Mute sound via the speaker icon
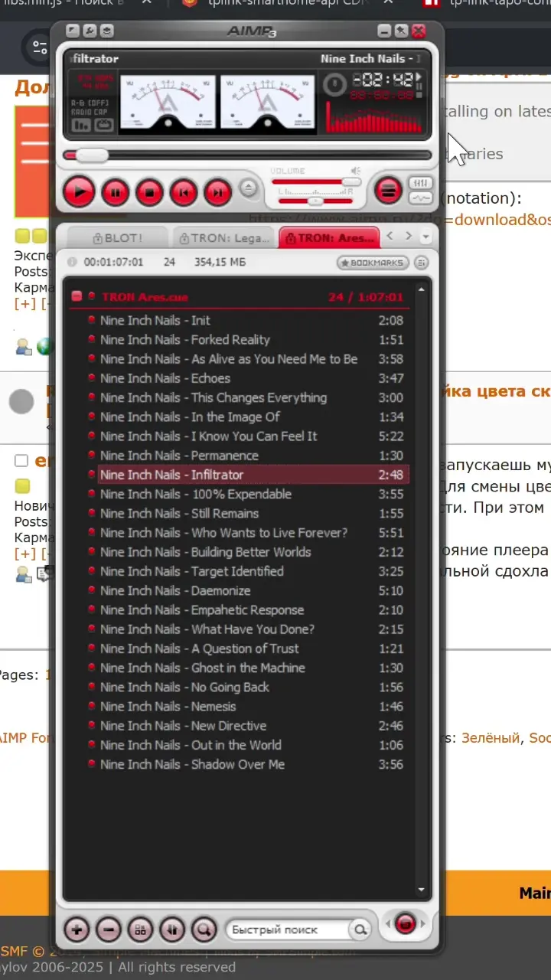 (355, 171)
